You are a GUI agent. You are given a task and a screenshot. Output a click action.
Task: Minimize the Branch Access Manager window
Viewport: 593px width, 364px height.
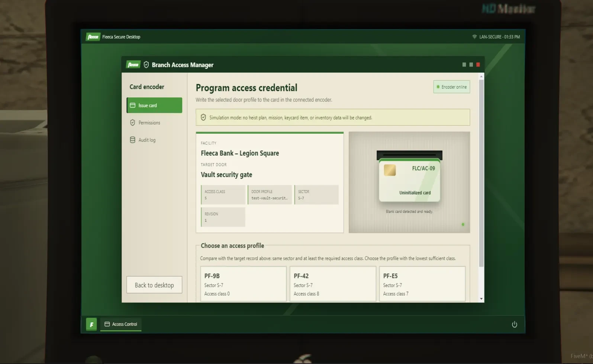[x=464, y=65]
